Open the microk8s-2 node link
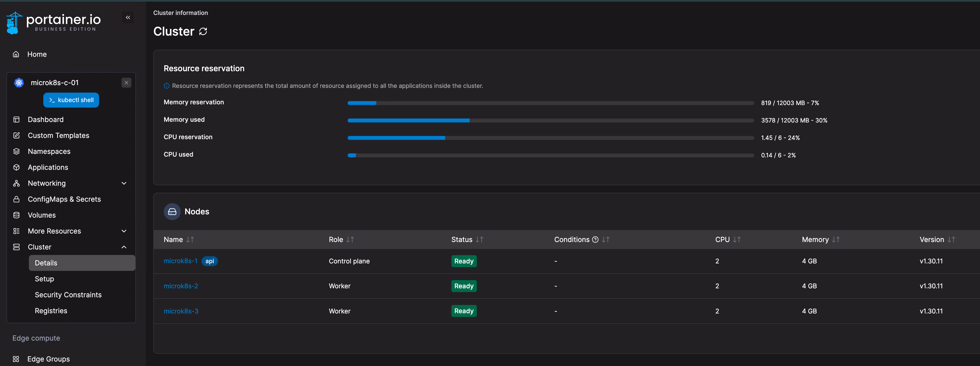 [181, 286]
